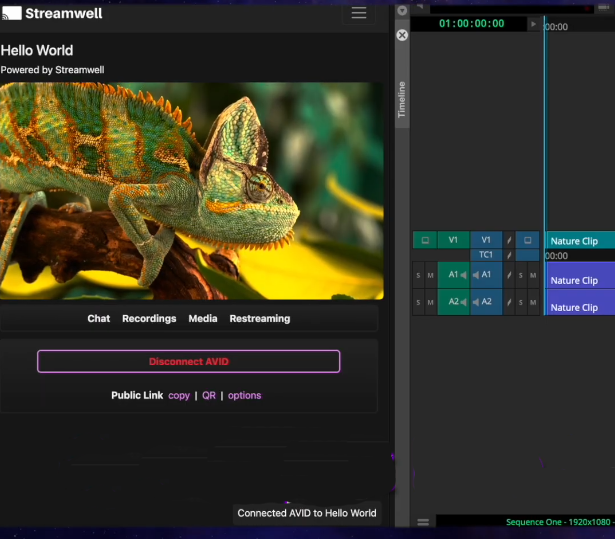615x539 pixels.
Task: Toggle mute on source A1 track
Action: tap(431, 275)
